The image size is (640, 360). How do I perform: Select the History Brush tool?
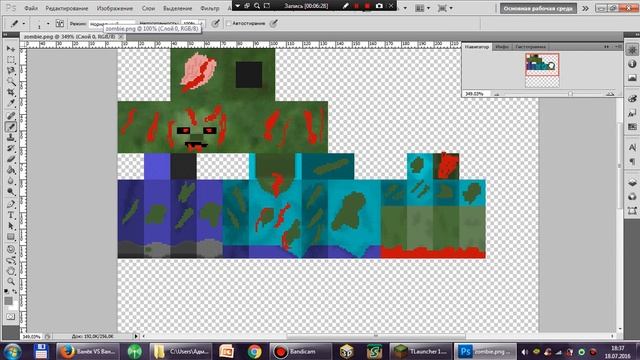point(11,149)
